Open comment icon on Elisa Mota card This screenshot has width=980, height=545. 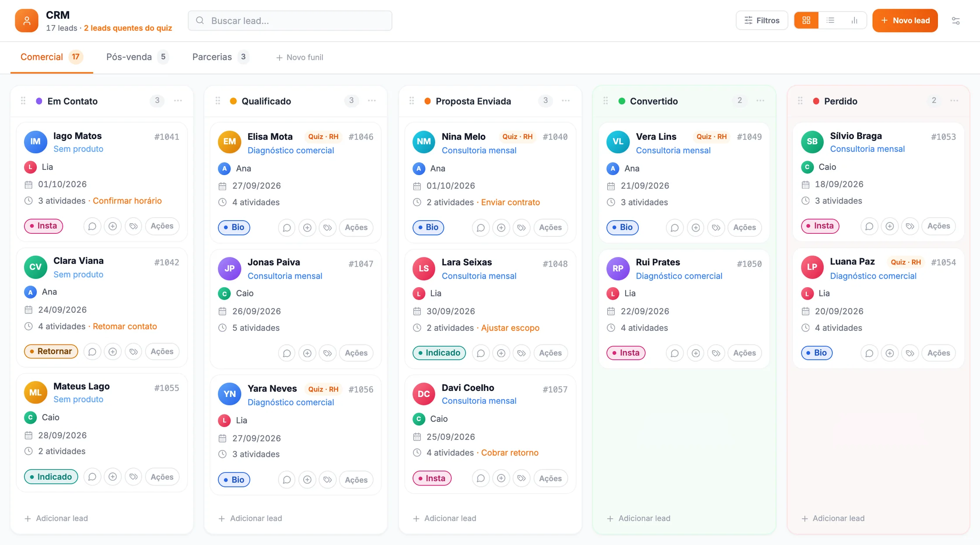tap(287, 228)
